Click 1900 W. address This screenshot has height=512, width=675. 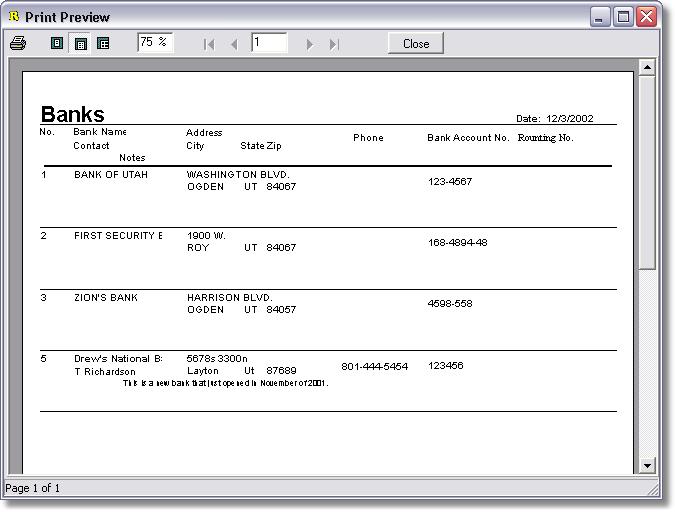pyautogui.click(x=206, y=236)
